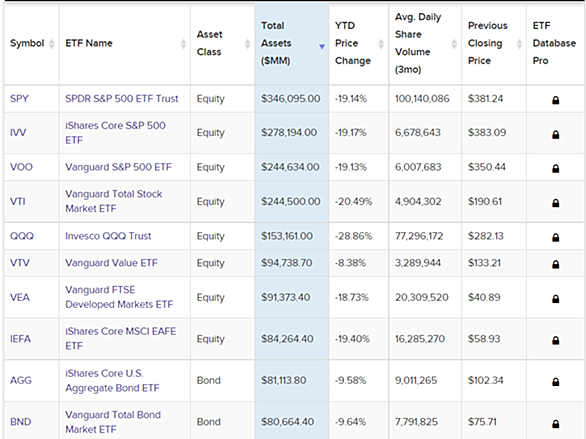
Task: Open the SPY symbol link
Action: [x=19, y=99]
